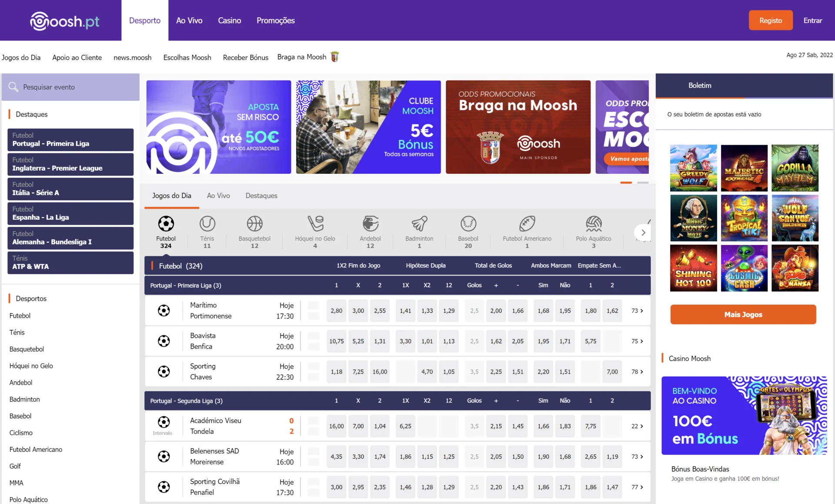Open the Aposta Sem Risco banner
The height and width of the screenshot is (504, 835).
tap(219, 127)
